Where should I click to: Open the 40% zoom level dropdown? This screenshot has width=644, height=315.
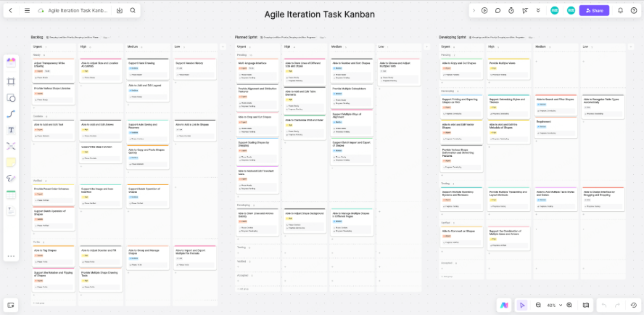553,305
